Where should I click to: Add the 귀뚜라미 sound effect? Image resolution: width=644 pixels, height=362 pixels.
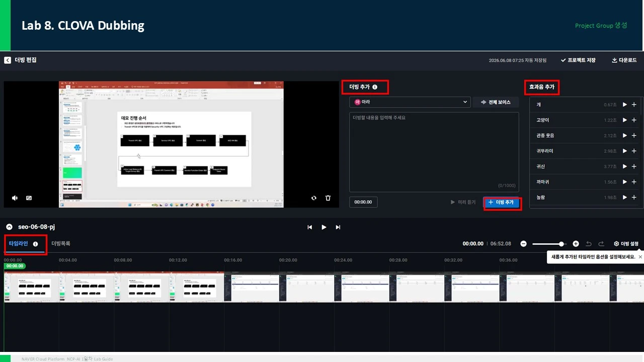pos(634,151)
